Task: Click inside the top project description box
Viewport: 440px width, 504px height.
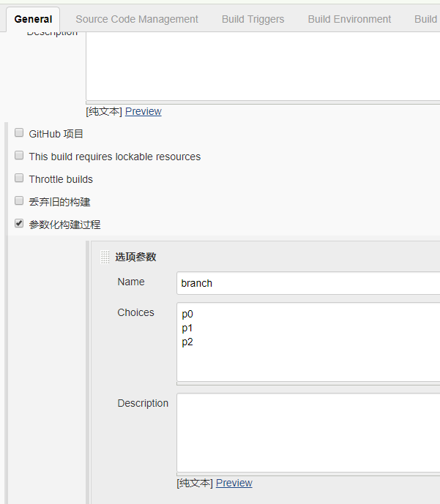Action: pyautogui.click(x=263, y=66)
